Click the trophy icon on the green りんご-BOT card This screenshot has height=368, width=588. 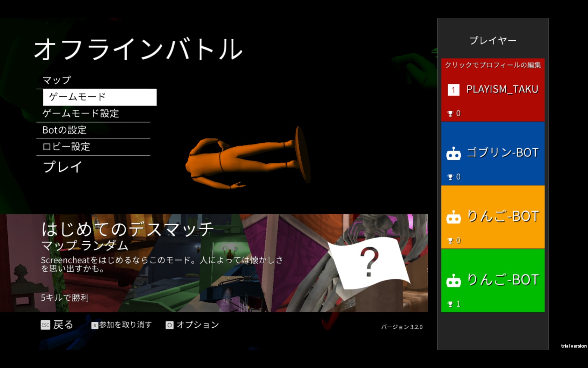(x=450, y=304)
